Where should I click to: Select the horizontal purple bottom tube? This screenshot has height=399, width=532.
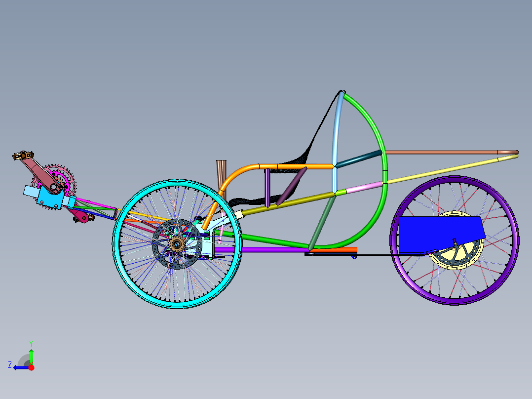[x=261, y=250]
